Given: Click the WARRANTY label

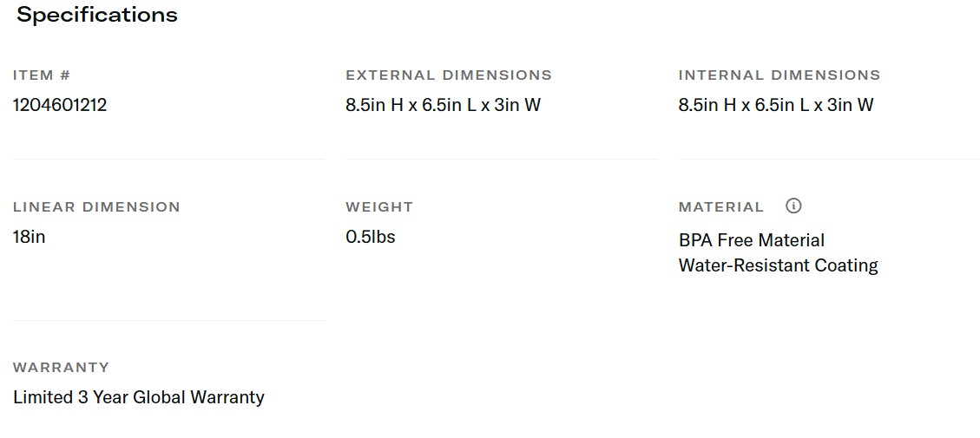Looking at the screenshot, I should (x=61, y=368).
